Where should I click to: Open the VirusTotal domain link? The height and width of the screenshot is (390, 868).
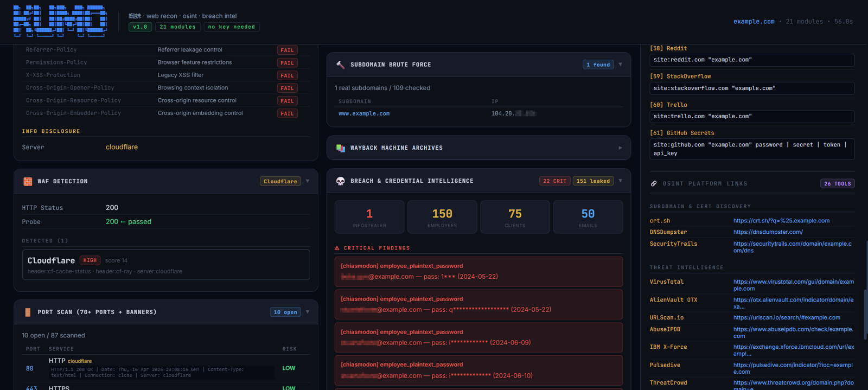[x=794, y=285]
